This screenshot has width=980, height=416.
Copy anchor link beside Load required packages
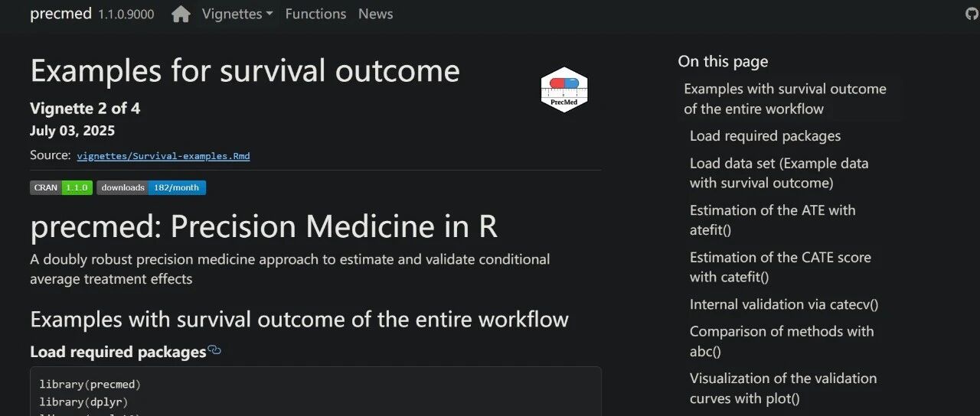click(x=214, y=350)
